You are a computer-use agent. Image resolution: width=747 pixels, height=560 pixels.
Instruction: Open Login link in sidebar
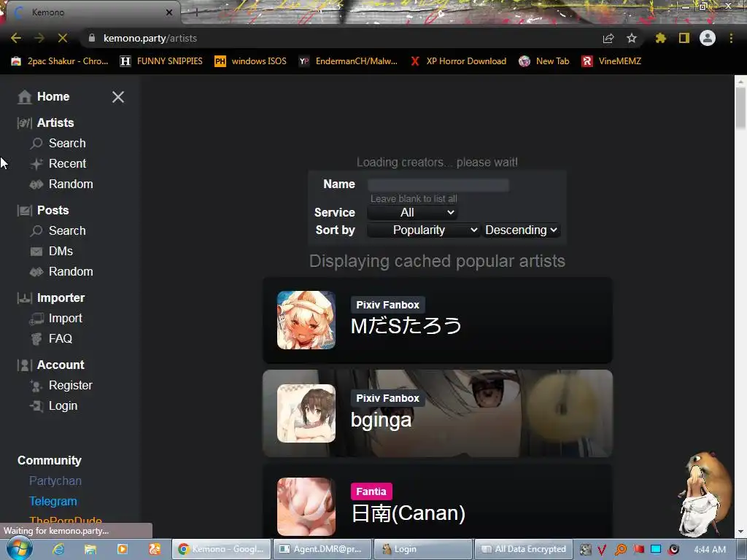(x=63, y=406)
